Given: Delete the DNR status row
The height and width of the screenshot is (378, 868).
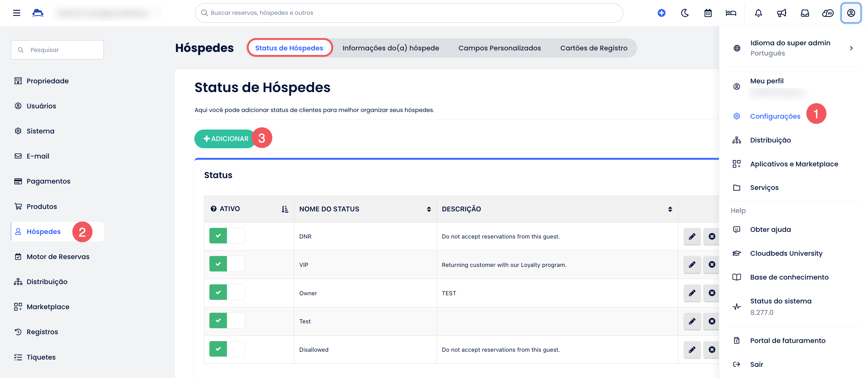Looking at the screenshot, I should click(712, 236).
